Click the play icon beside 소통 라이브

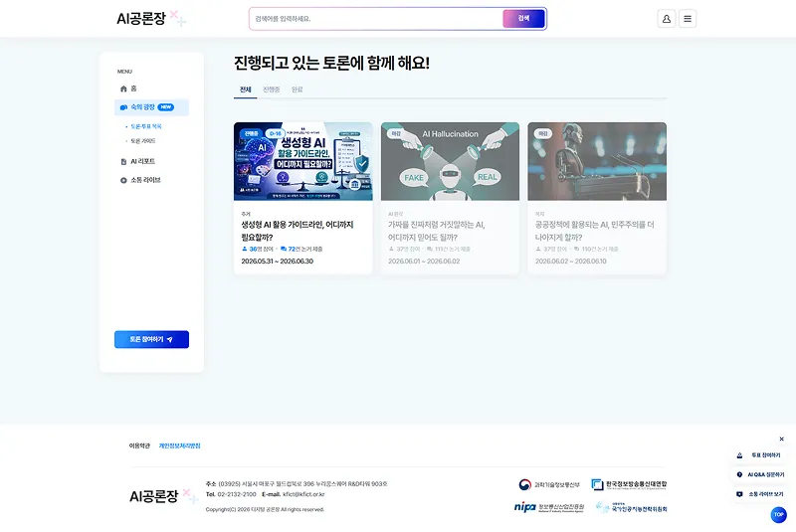point(123,181)
